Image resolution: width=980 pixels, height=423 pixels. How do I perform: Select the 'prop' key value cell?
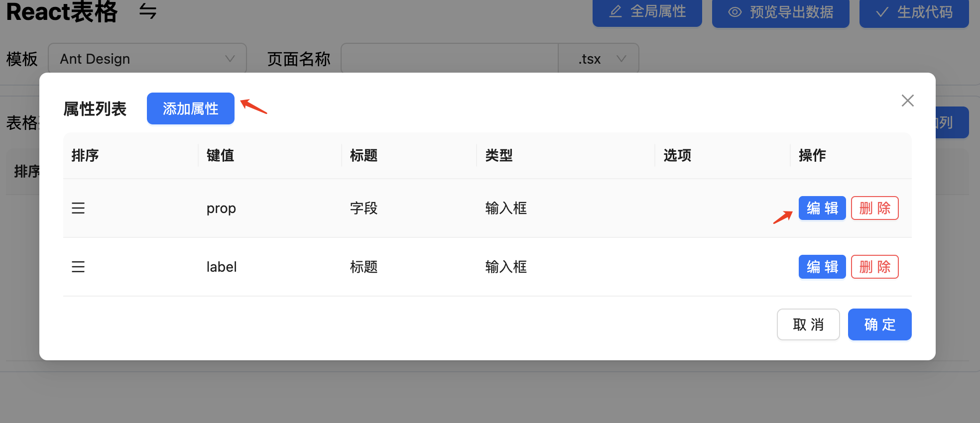[221, 208]
